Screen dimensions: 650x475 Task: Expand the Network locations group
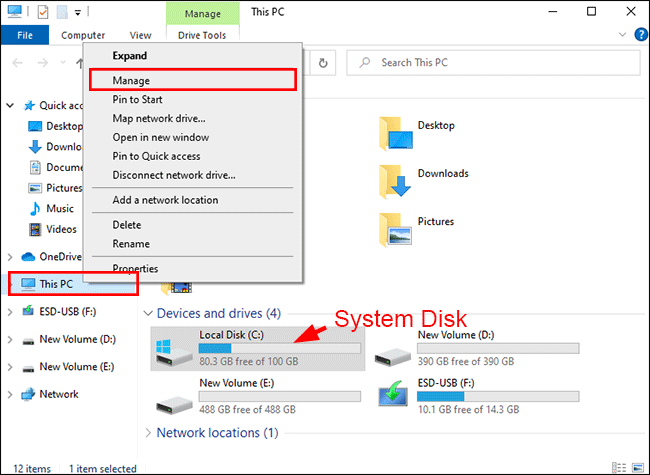(149, 433)
